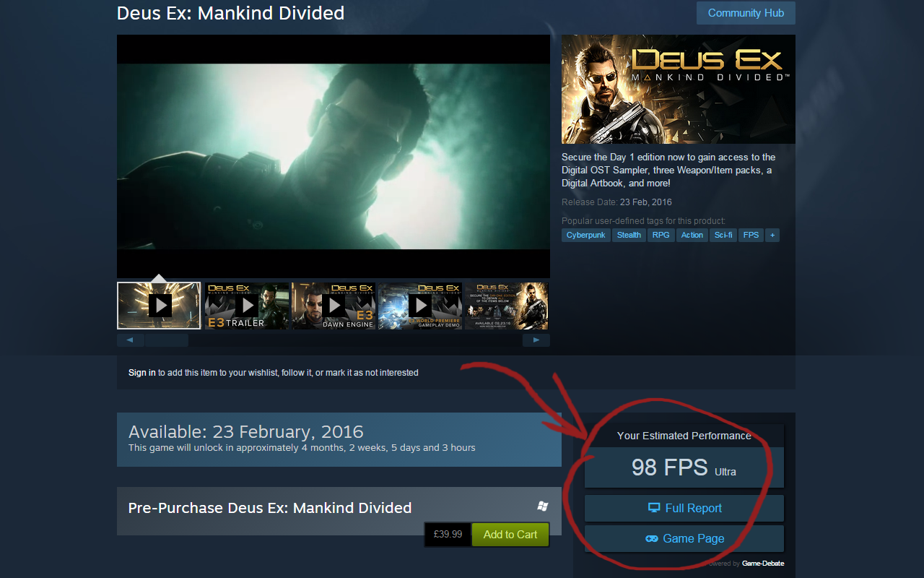924x578 pixels.
Task: Select the Windows platform icon
Action: click(544, 506)
